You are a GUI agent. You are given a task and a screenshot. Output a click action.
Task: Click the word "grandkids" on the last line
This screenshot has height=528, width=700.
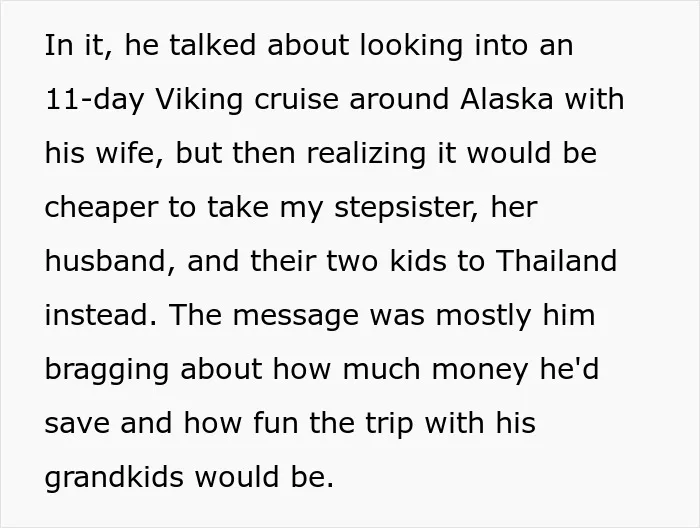[114, 477]
